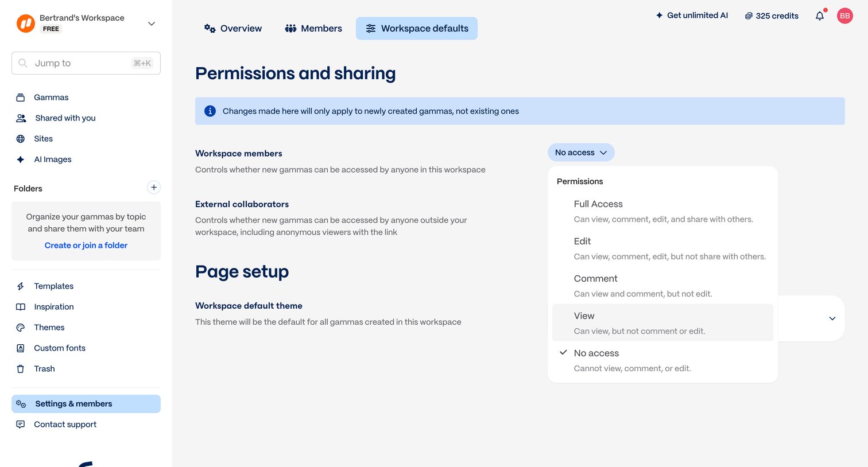Collapse the No access permissions dropdown
Image resolution: width=868 pixels, height=467 pixels.
(581, 153)
